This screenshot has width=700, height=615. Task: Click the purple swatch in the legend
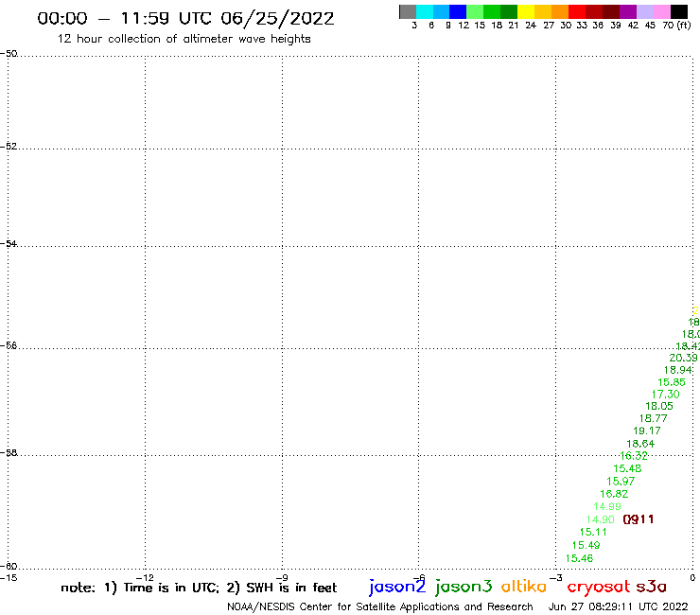(x=628, y=11)
